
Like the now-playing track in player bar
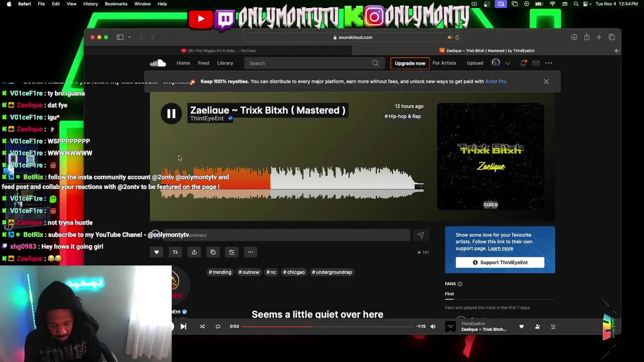point(521,327)
